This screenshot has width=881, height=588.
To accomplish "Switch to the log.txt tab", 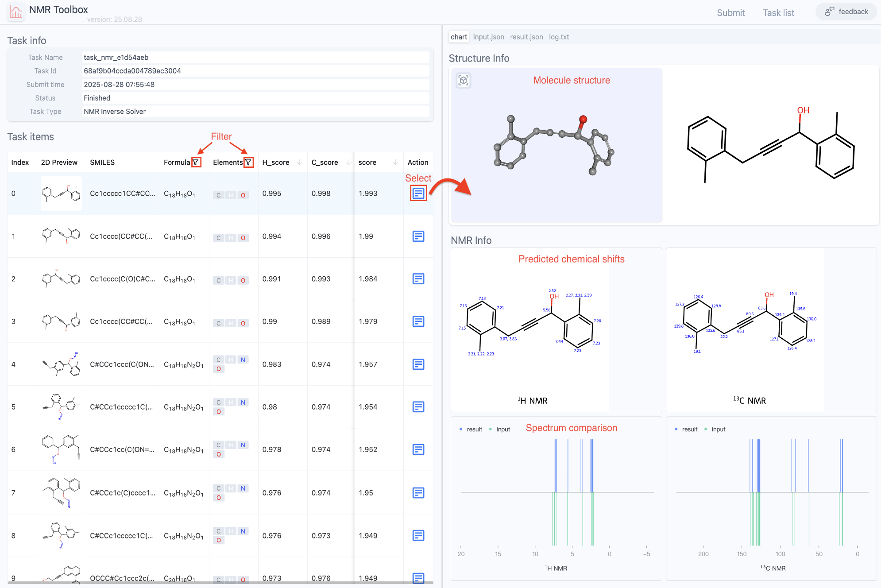I will coord(559,37).
